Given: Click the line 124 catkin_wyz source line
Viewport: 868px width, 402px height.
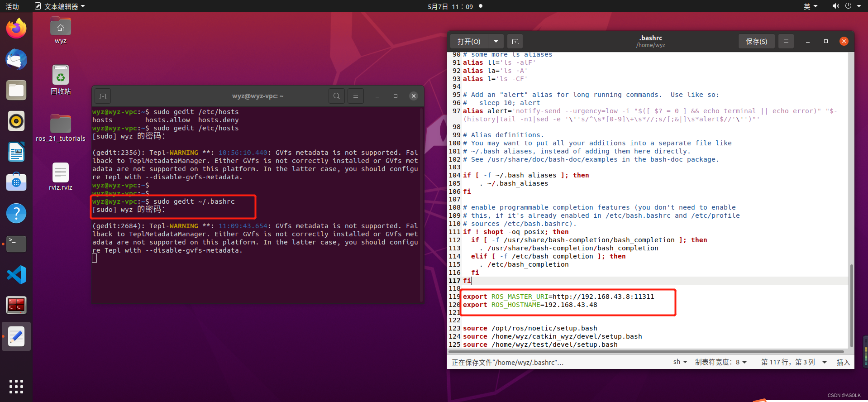Looking at the screenshot, I should [552, 336].
